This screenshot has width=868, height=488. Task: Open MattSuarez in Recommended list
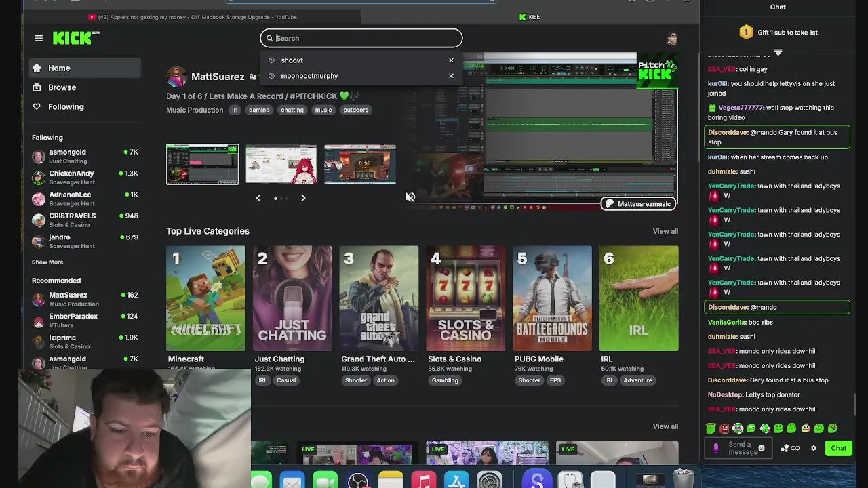[x=85, y=299]
